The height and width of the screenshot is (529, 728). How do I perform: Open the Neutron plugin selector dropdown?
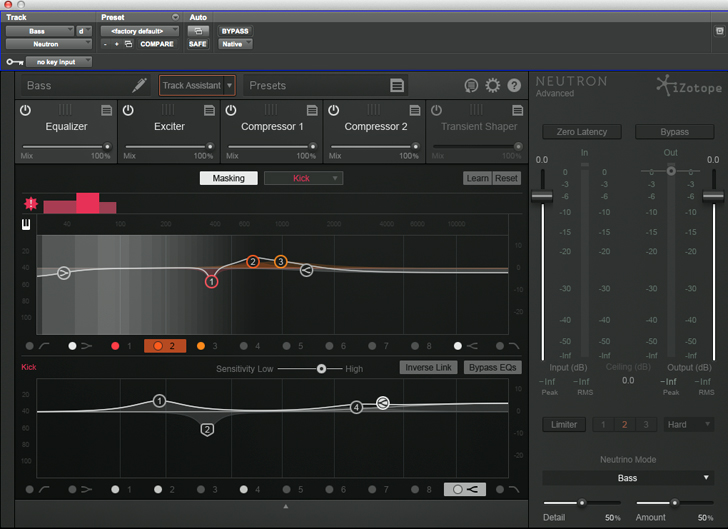(x=49, y=44)
